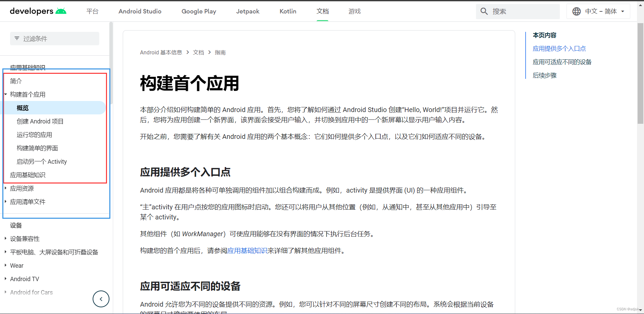
Task: Click the 过滤条件 filter input
Action: coord(55,39)
